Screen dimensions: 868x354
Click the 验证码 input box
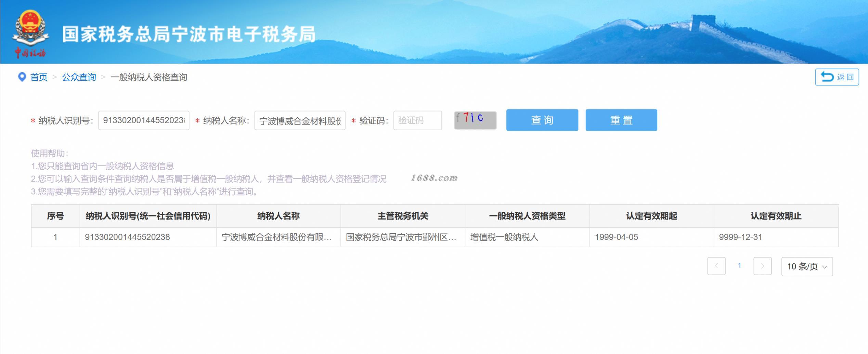tap(417, 120)
